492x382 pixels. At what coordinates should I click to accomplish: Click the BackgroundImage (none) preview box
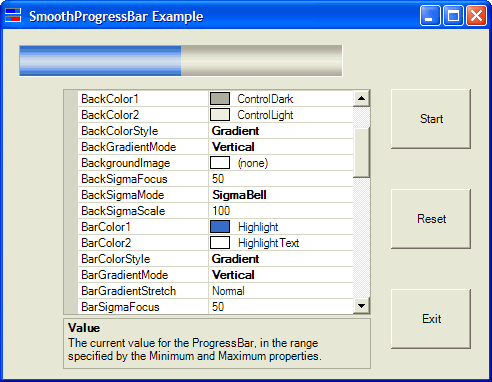pyautogui.click(x=220, y=163)
